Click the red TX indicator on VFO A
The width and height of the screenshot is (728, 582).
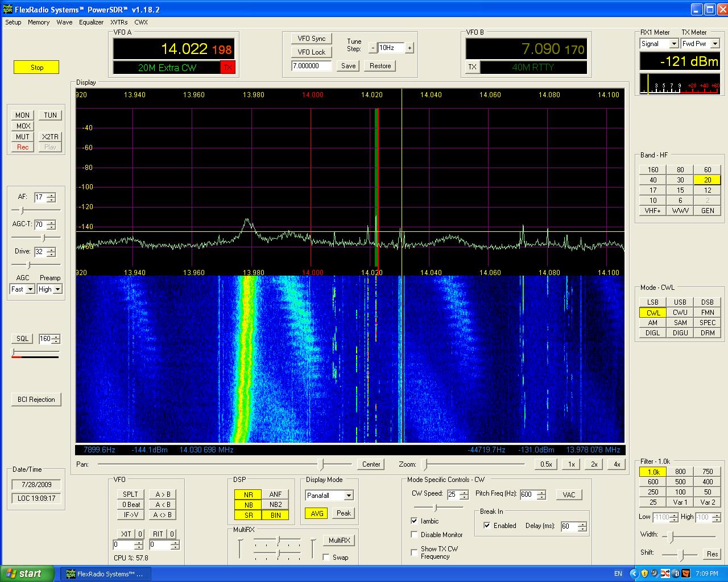tap(227, 68)
